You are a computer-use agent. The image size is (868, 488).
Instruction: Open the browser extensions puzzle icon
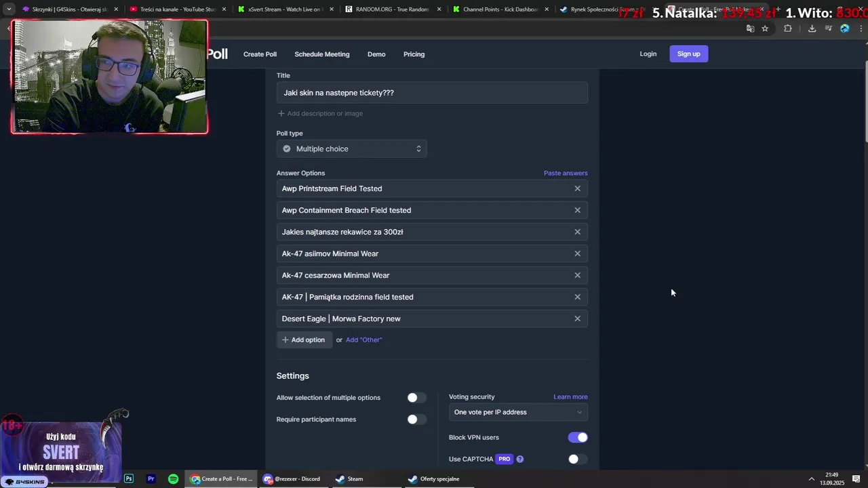pos(788,28)
